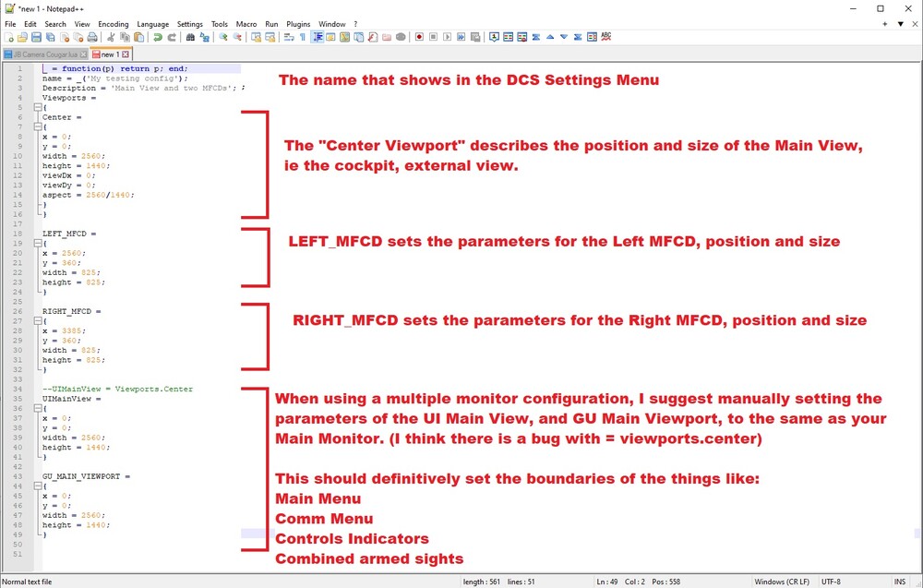Click the length : 561 status entry

tap(482, 582)
